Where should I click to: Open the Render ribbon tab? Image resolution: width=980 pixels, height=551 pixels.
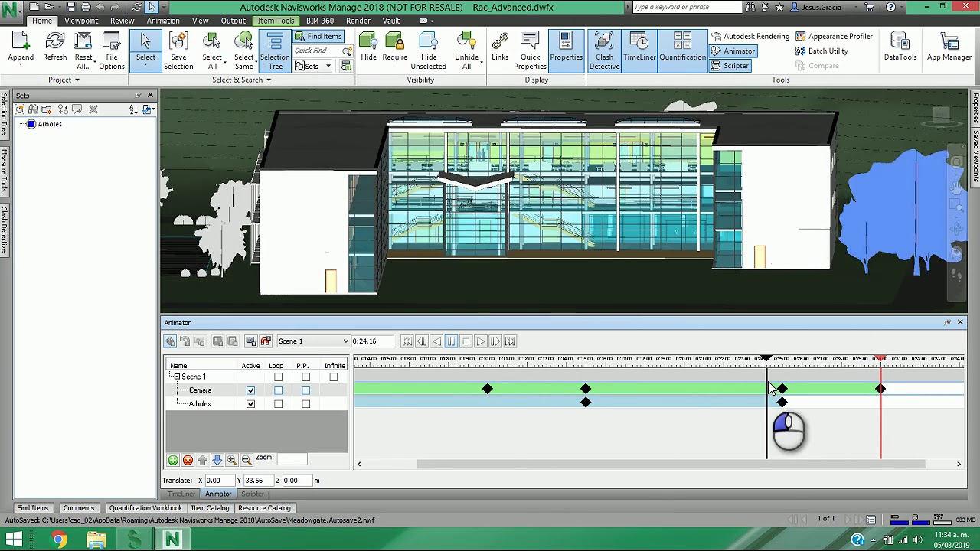(x=358, y=21)
